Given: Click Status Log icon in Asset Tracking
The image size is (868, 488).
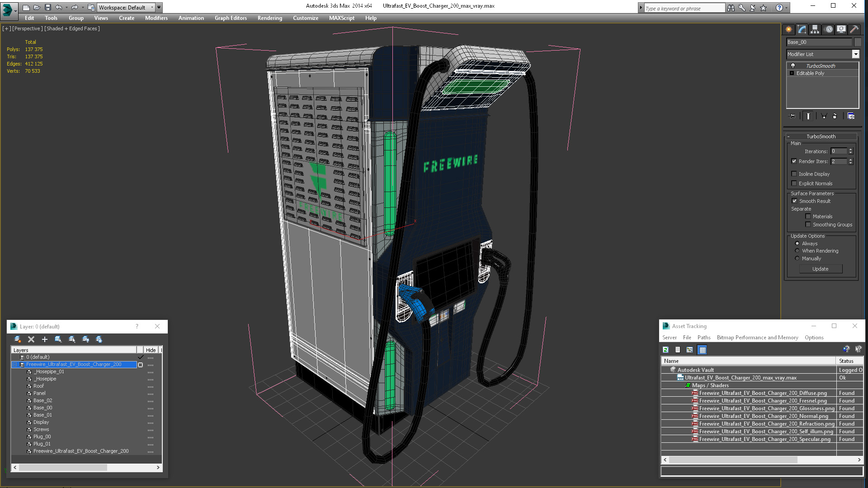Looking at the screenshot, I should [x=678, y=350].
